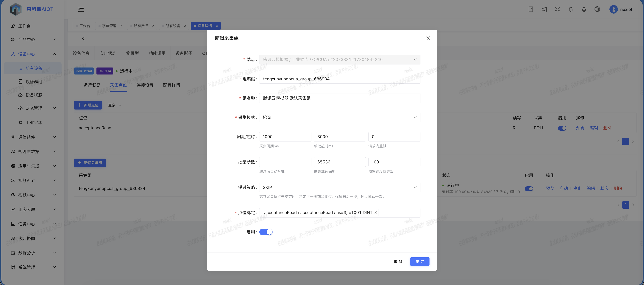Switch to 功能调用 tab
This screenshot has height=285, width=644.
tap(157, 53)
